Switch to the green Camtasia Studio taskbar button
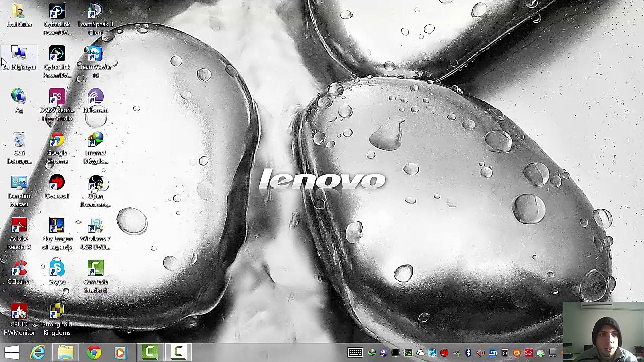 [x=150, y=352]
